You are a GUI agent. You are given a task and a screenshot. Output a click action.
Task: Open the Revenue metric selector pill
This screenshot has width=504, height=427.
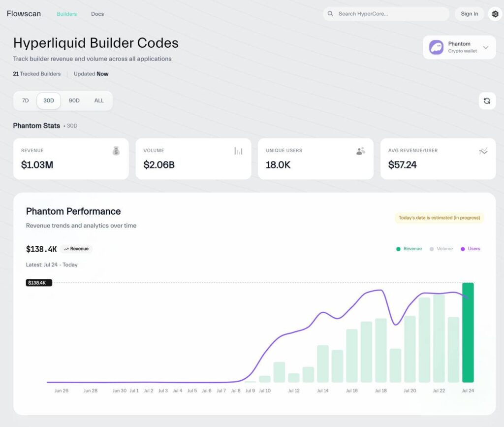click(76, 249)
